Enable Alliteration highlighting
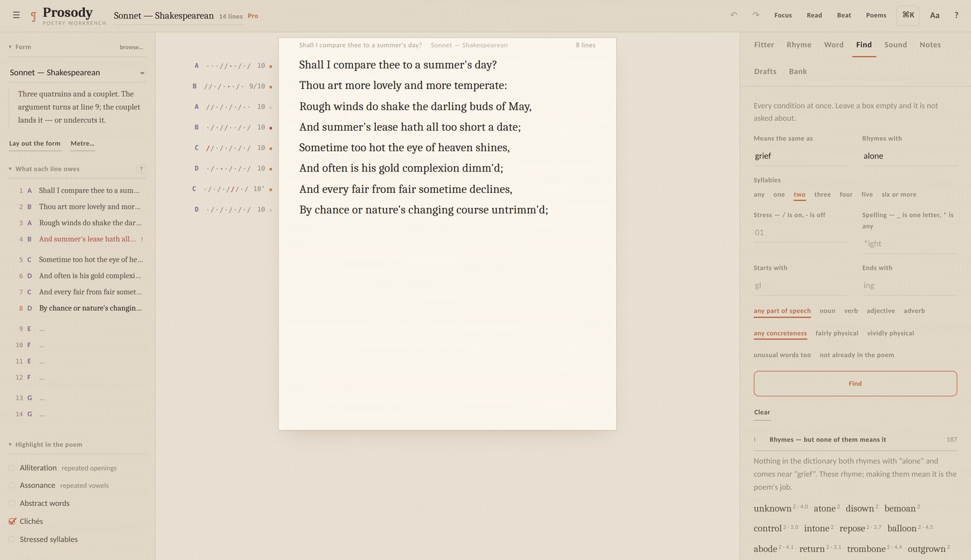Screen dimensions: 971x560 click(12, 468)
